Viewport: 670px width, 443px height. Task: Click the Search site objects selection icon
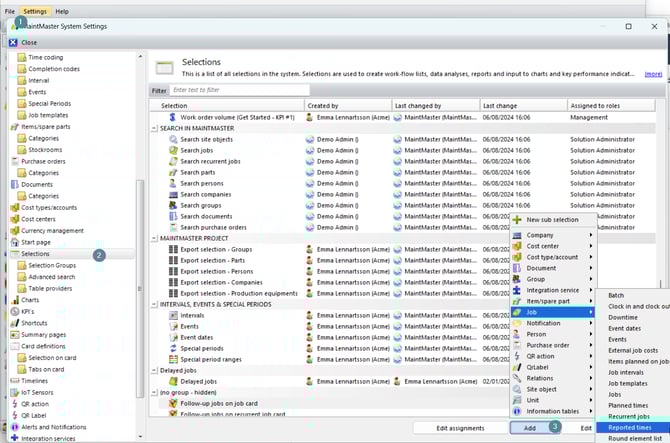[x=173, y=138]
